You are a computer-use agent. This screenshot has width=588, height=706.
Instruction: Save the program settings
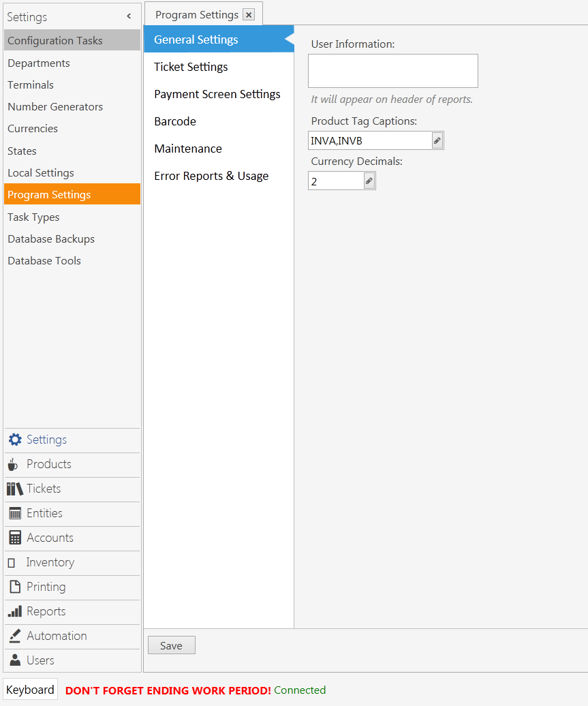click(x=171, y=645)
